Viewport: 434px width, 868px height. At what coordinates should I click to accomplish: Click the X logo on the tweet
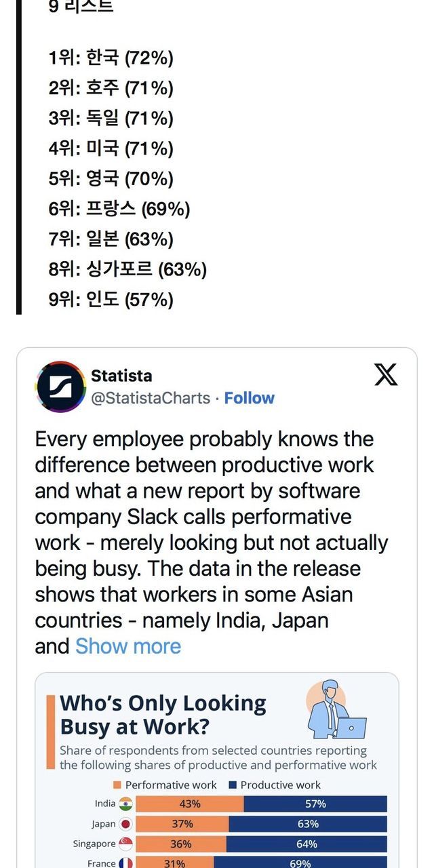coord(386,374)
